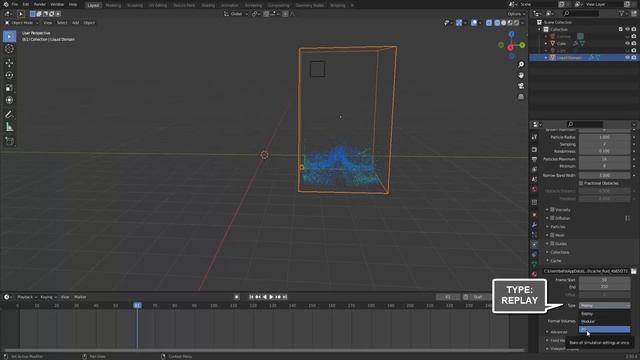This screenshot has height=360, width=640.
Task: Select Liquid Domain in the outliner
Action: click(x=569, y=58)
